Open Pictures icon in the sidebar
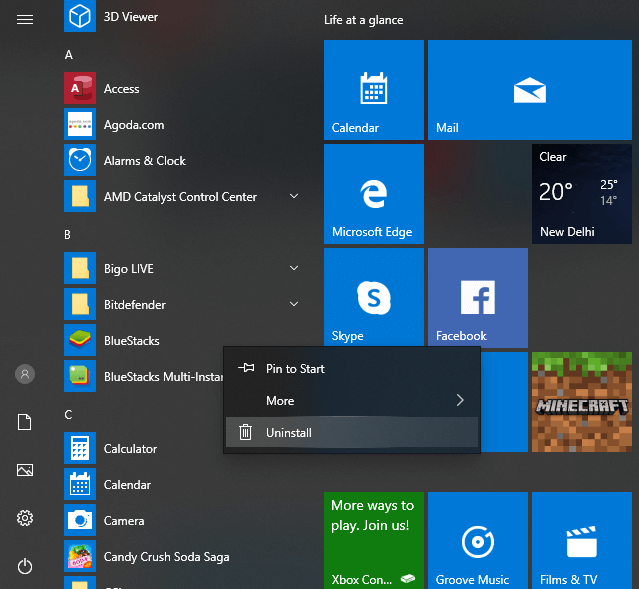This screenshot has width=639, height=589. click(x=25, y=470)
